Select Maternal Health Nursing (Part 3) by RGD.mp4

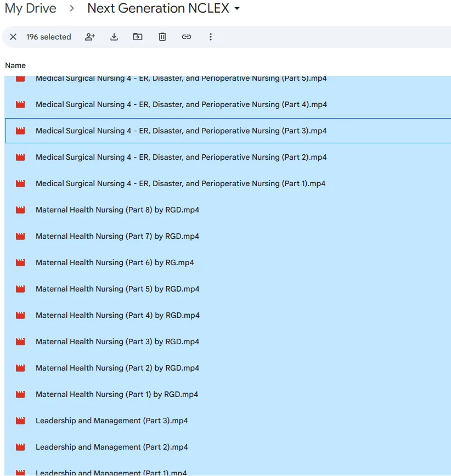(x=228, y=342)
